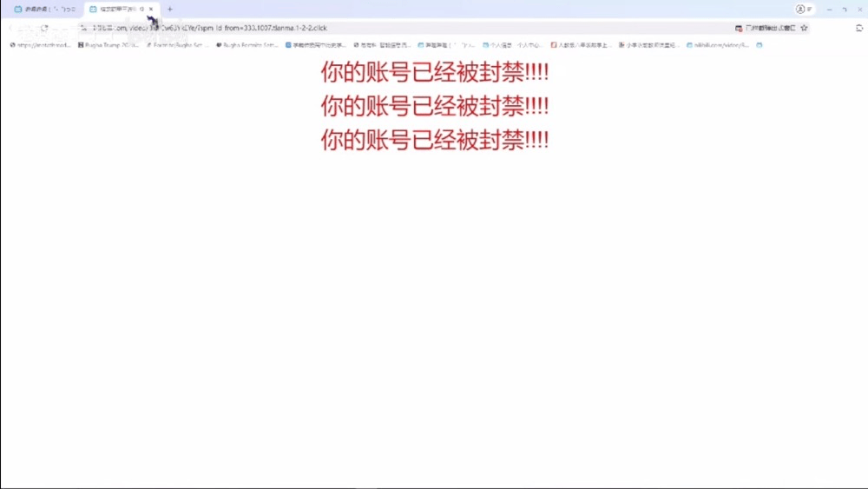Switch to the first browser tab
The image size is (868, 489).
(x=43, y=9)
